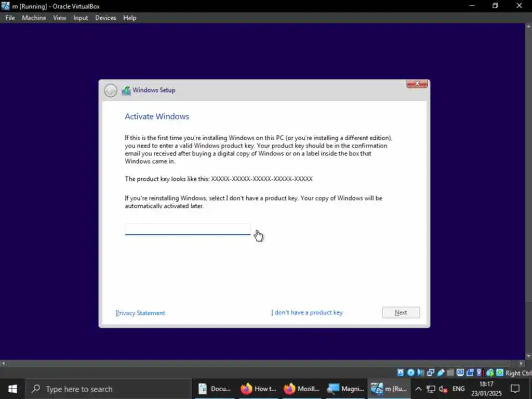Click the back arrow in Windows Setup
This screenshot has height=399, width=532.
pyautogui.click(x=111, y=90)
